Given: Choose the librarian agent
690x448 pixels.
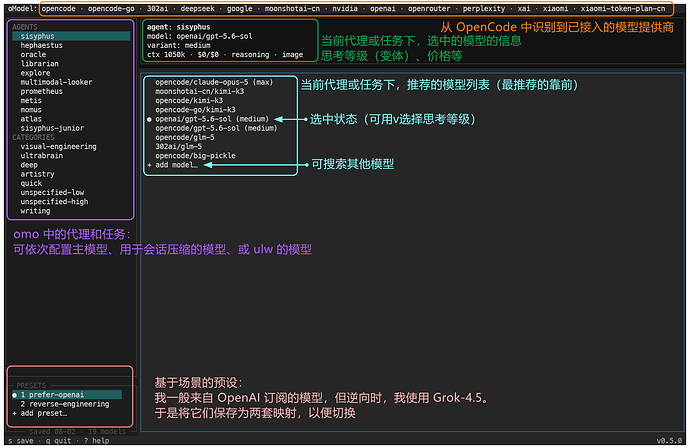Looking at the screenshot, I should [39, 64].
